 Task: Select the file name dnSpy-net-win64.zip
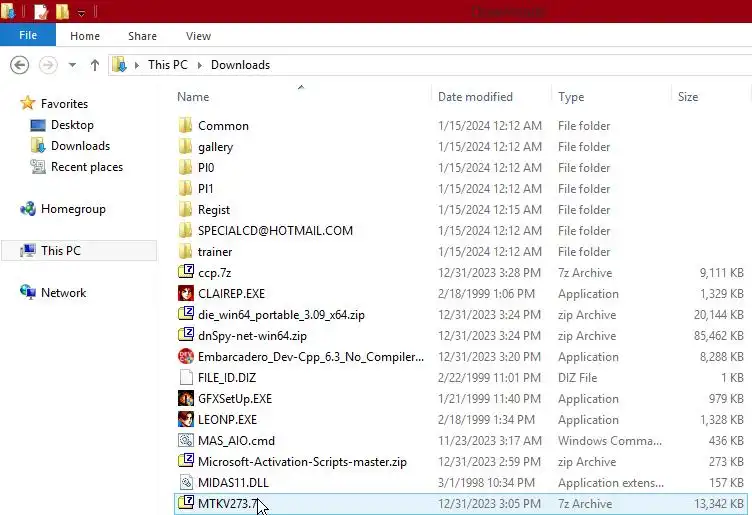tap(252, 336)
